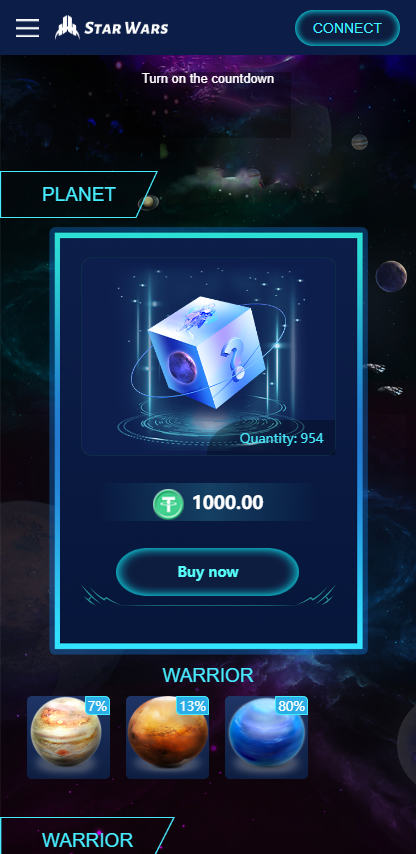Click the Star Wars brand text
Screen dimensions: 416x854
tap(126, 28)
